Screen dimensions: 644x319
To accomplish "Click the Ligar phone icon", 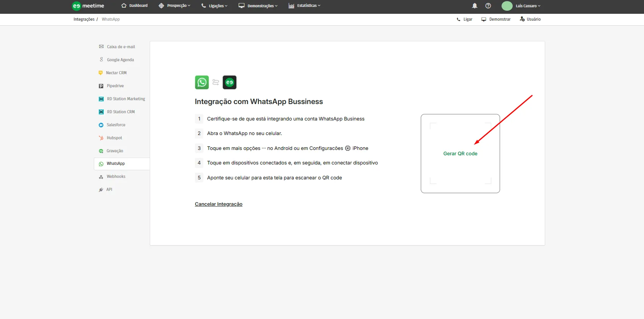I will (459, 20).
